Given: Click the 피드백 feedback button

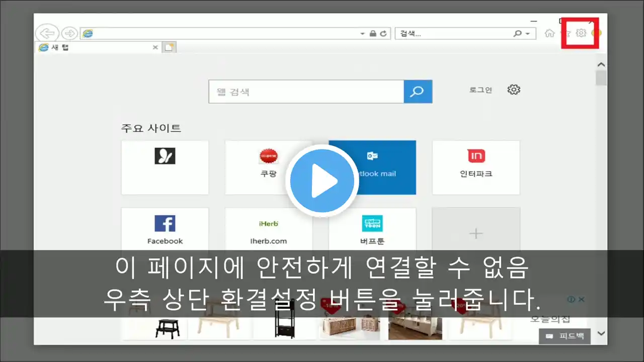Looking at the screenshot, I should click(565, 336).
